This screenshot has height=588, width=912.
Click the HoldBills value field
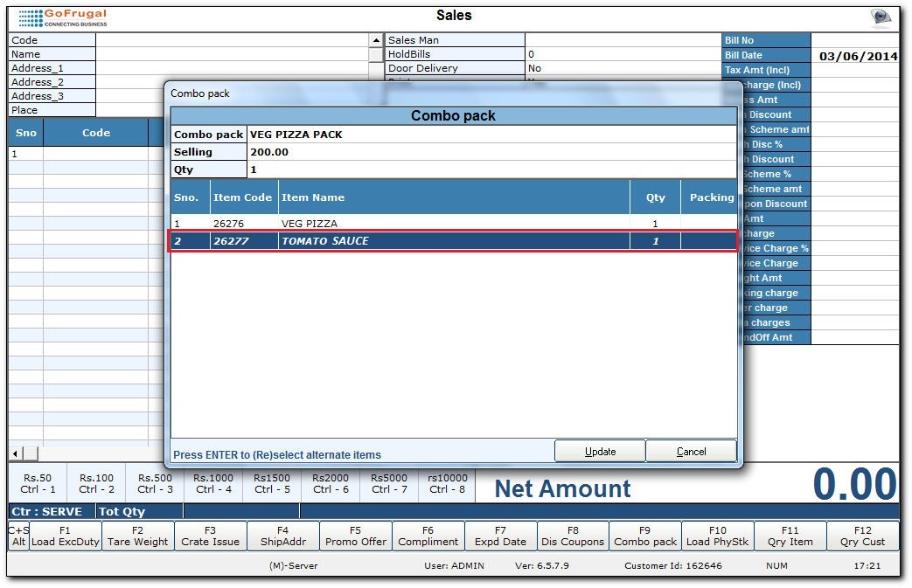click(x=623, y=54)
